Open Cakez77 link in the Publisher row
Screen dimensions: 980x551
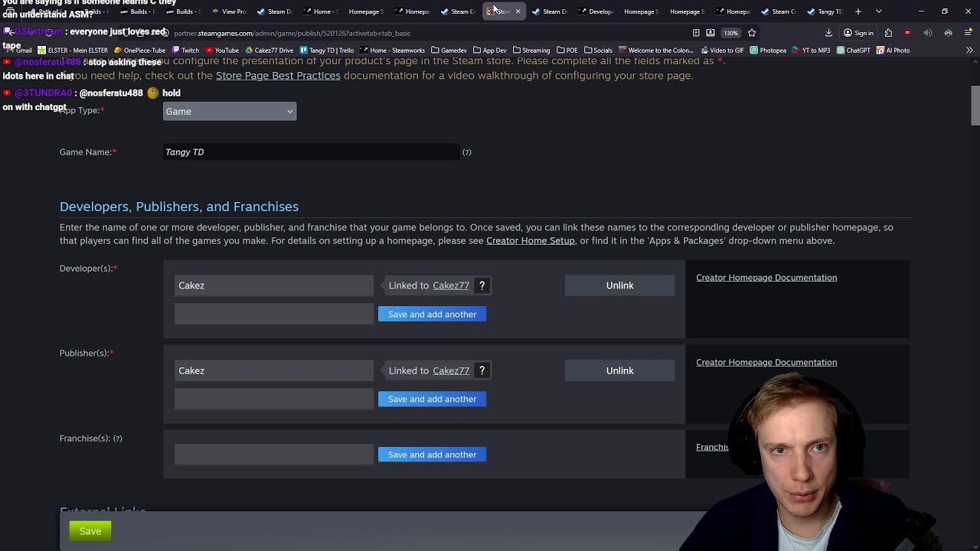pos(451,370)
